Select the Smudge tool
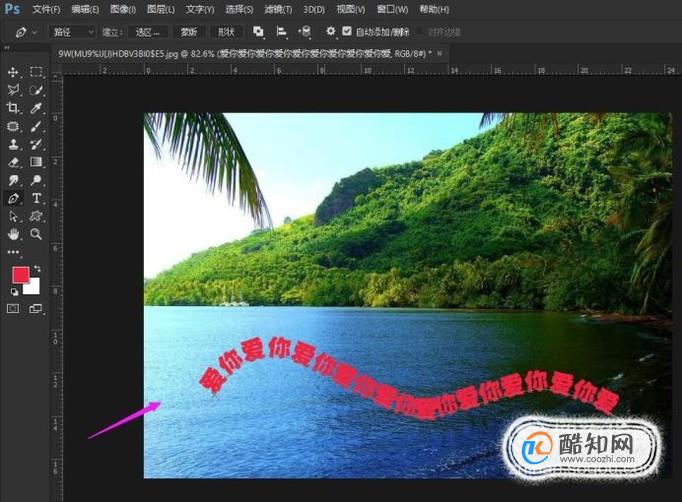682x502 pixels. point(13,180)
